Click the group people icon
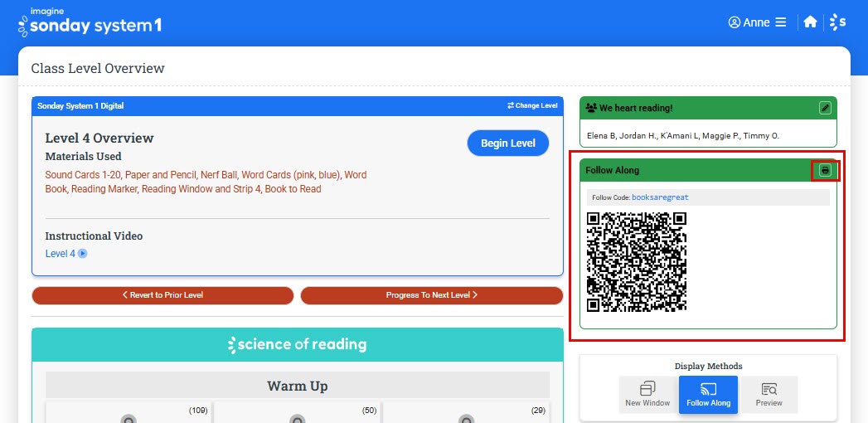This screenshot has height=423, width=868. [x=591, y=108]
